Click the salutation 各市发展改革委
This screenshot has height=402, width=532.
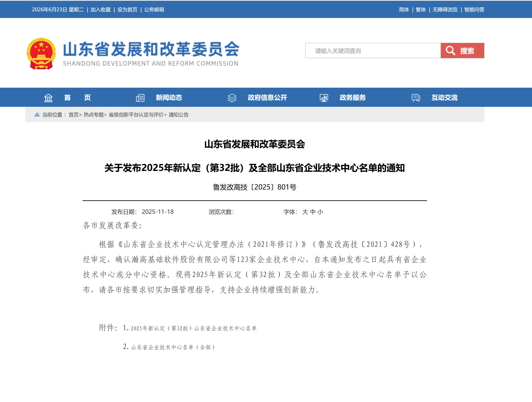tap(112, 226)
